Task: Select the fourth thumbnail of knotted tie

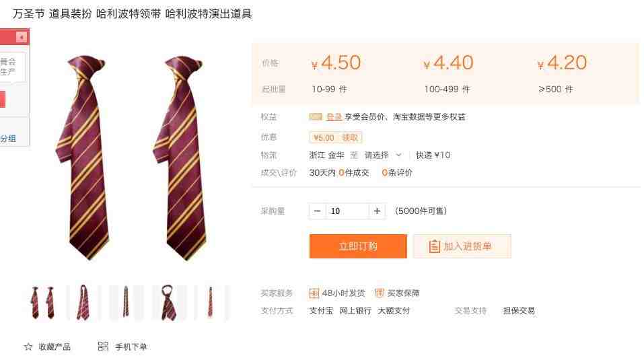Action: 168,303
